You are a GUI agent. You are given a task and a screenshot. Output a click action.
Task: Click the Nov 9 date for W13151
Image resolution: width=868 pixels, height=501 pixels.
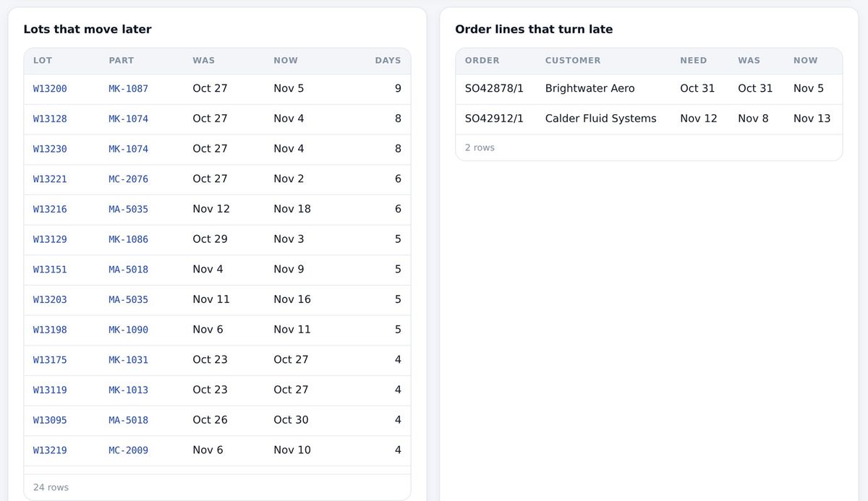pos(289,269)
